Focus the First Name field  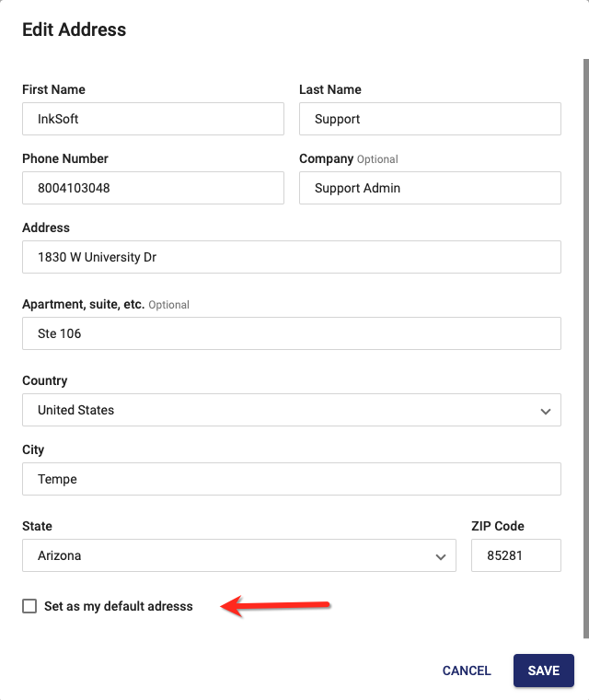(153, 119)
